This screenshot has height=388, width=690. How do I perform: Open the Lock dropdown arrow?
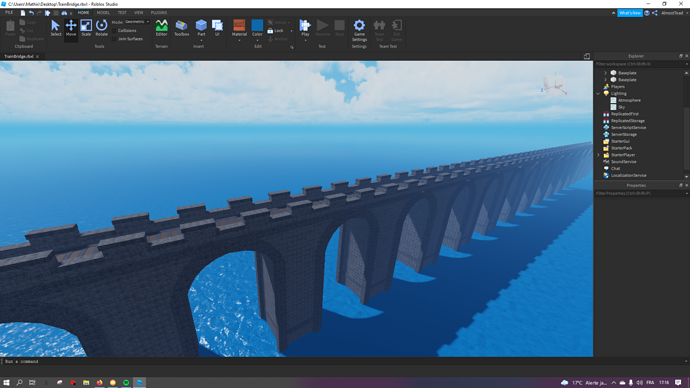click(291, 31)
